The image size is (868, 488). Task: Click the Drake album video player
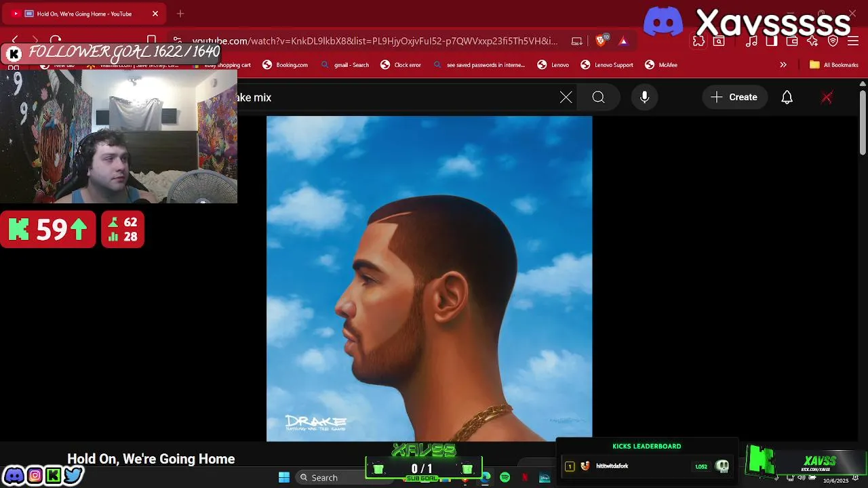tap(429, 279)
